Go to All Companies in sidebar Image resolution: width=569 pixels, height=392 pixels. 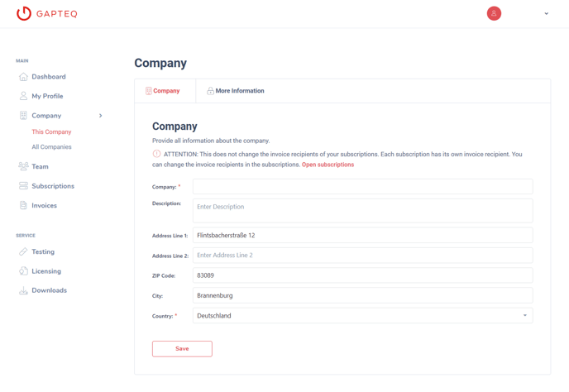click(x=51, y=147)
